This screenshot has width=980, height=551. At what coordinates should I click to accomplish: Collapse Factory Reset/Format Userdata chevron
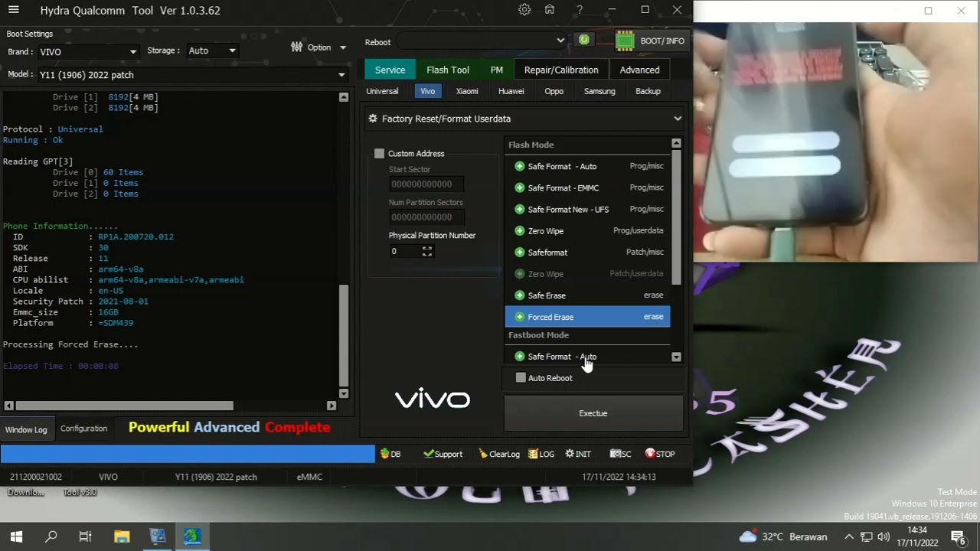pos(678,119)
